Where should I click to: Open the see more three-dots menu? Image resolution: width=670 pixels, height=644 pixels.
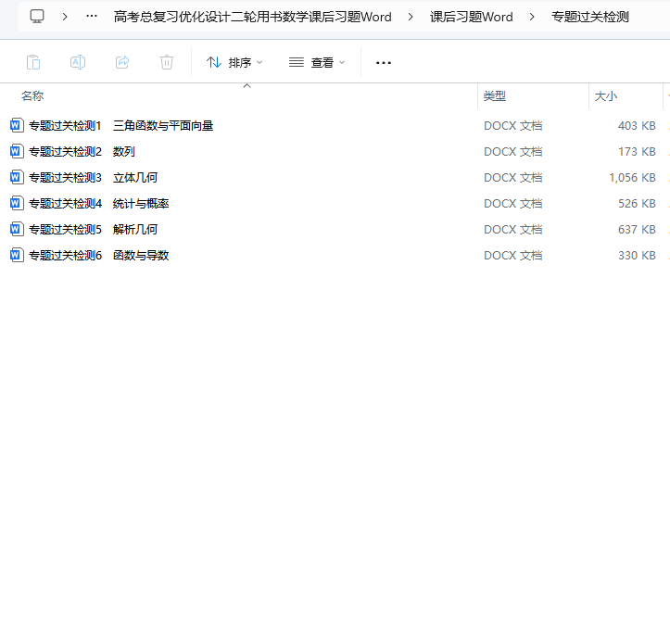(x=384, y=62)
